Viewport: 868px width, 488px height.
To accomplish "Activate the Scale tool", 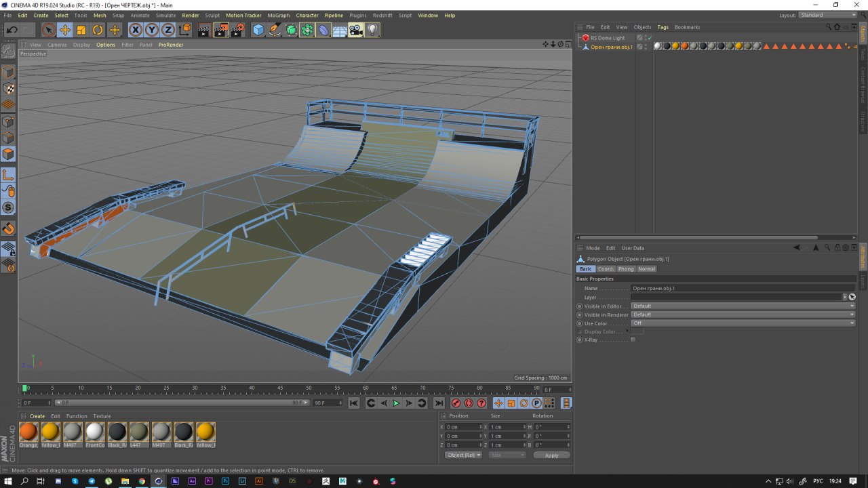I will click(81, 30).
